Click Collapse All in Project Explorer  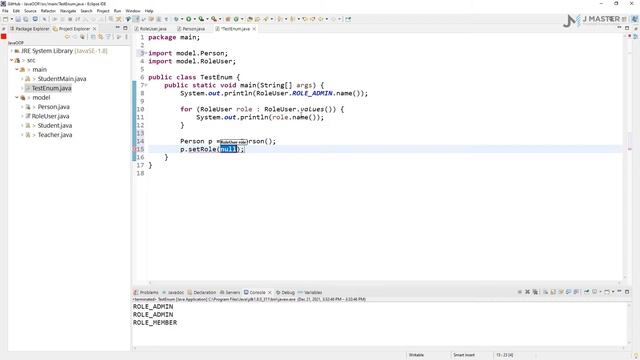pos(93,37)
